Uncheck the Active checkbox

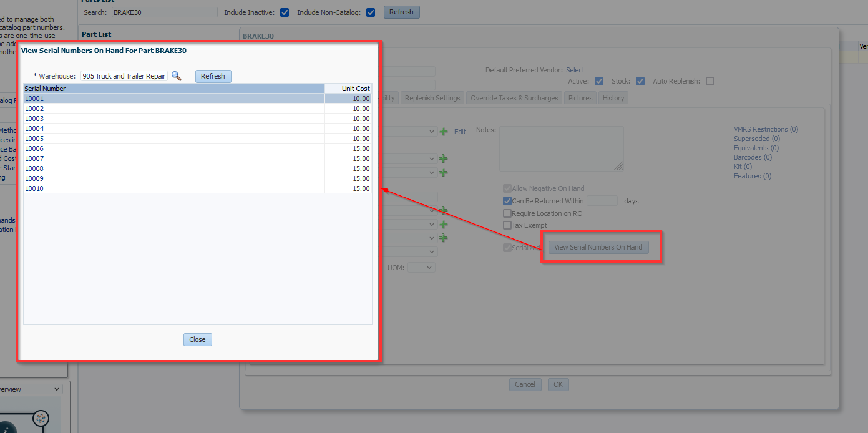pos(599,81)
